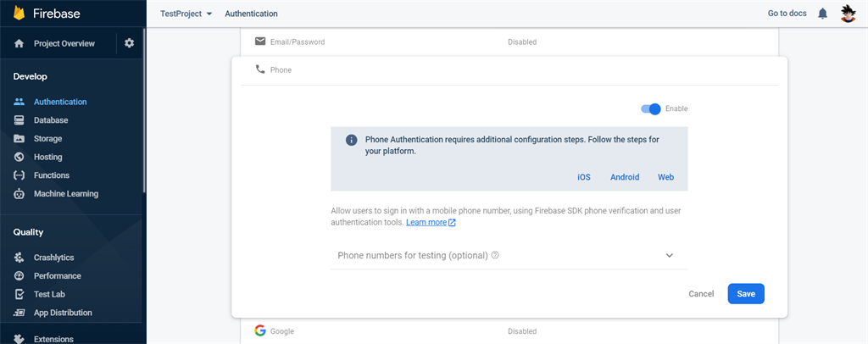Screen dimensions: 868x344
Task: Click the Project Overview home icon
Action: (19, 43)
